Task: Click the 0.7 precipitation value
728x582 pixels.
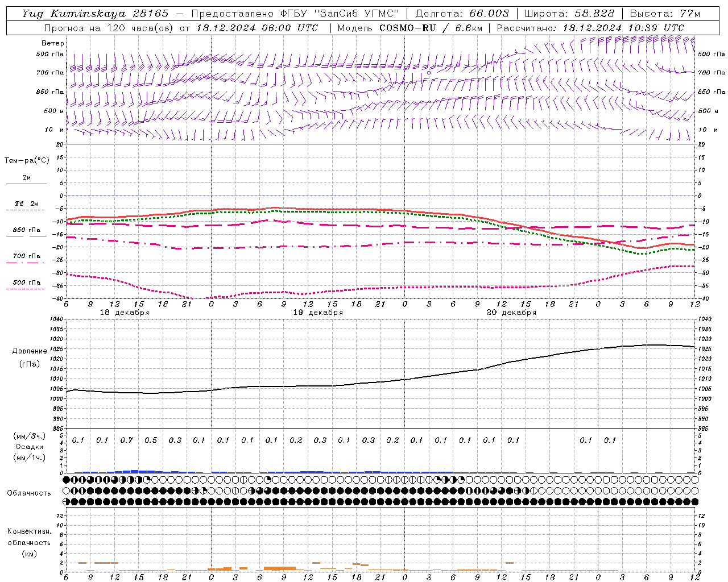Action: [x=126, y=440]
